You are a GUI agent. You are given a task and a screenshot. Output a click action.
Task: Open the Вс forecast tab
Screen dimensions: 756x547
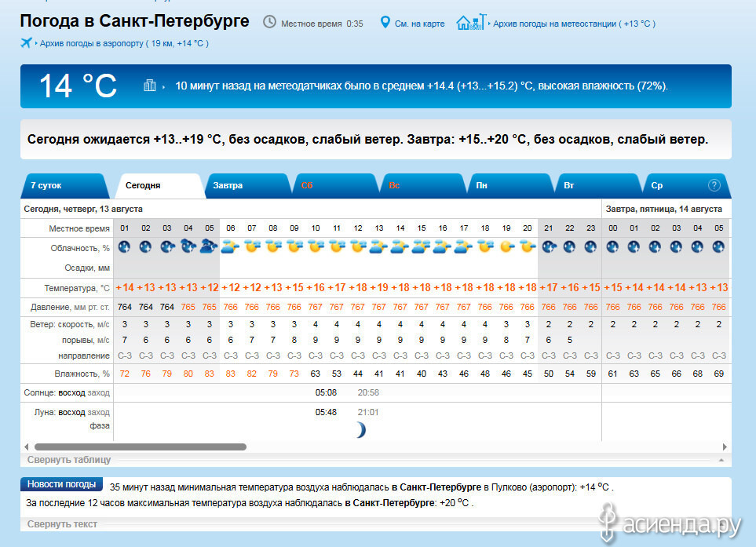422,185
